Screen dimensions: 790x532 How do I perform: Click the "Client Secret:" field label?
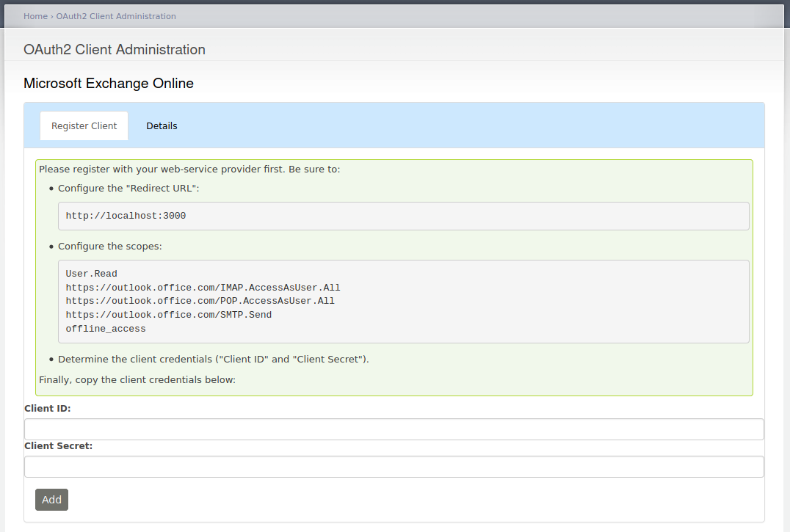(59, 445)
